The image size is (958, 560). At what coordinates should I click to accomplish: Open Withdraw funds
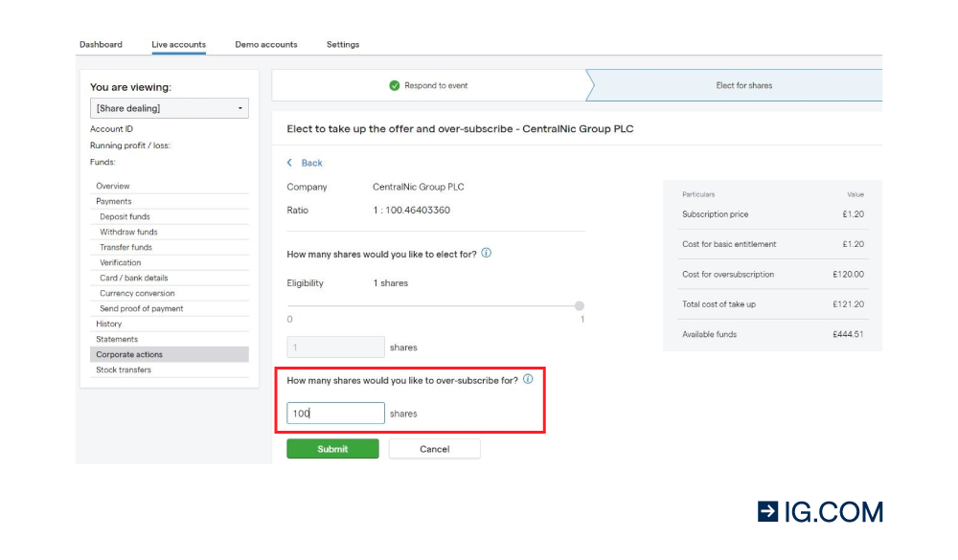[170, 232]
